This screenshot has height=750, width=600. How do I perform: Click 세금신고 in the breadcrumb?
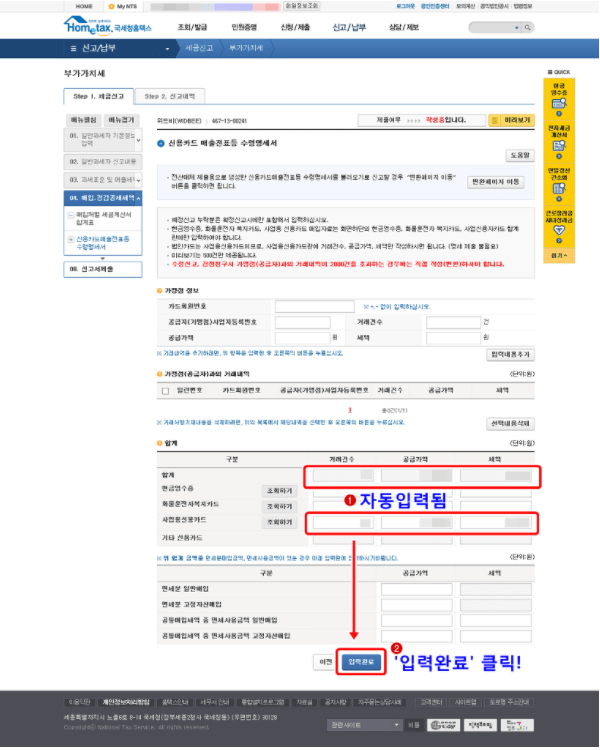coord(199,48)
